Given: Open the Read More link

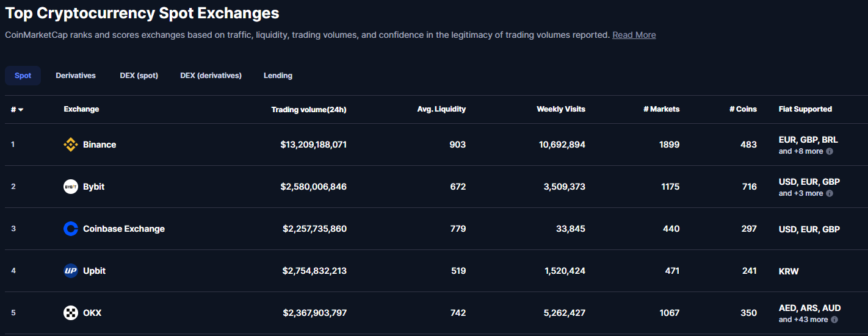Looking at the screenshot, I should 634,35.
